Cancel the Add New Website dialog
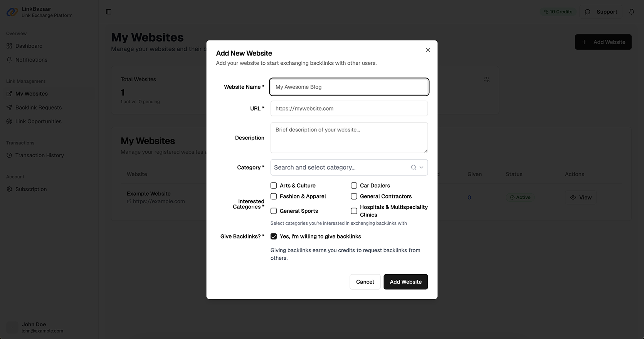 365,282
